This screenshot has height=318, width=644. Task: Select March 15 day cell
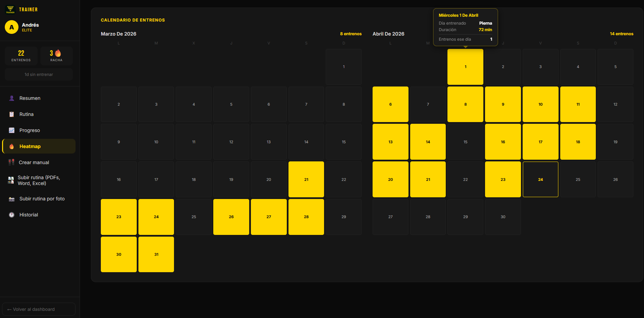[344, 142]
